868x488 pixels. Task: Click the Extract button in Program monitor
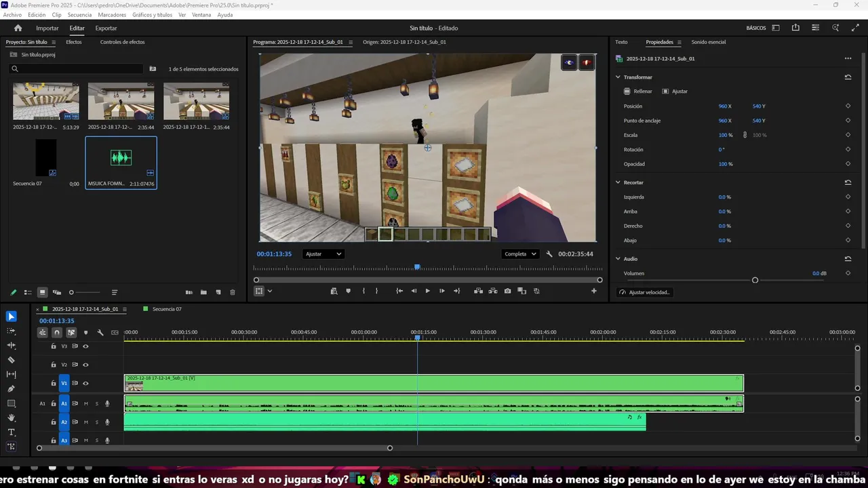tap(493, 291)
